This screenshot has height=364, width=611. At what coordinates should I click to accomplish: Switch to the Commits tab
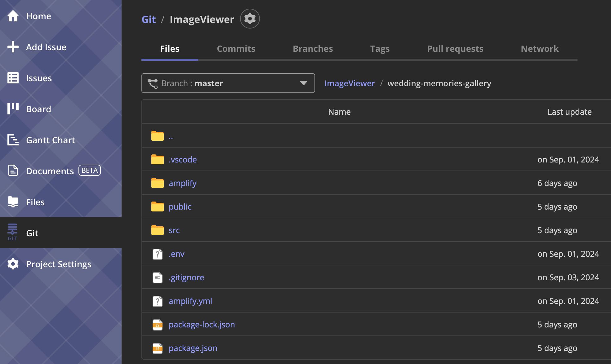click(x=236, y=49)
